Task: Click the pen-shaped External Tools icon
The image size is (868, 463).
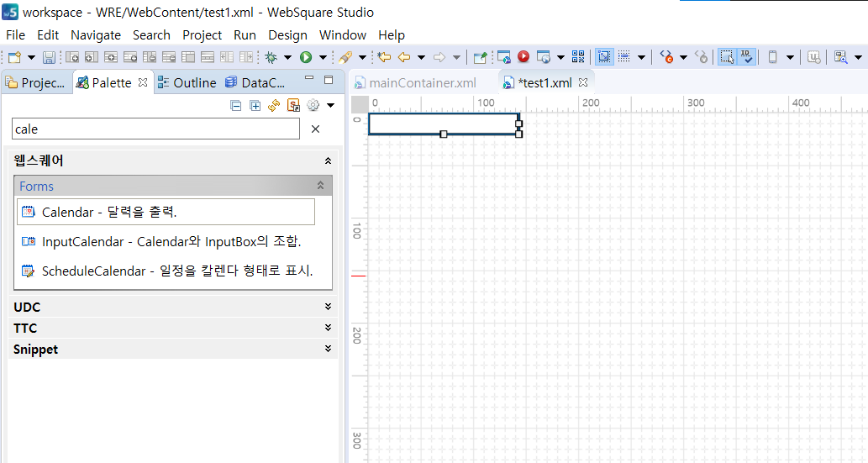Action: tap(345, 57)
